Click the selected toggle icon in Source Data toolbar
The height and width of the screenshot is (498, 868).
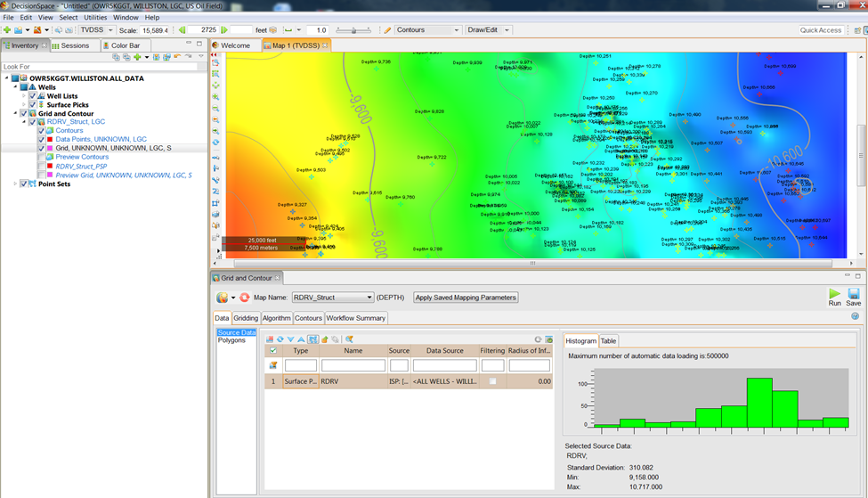point(312,339)
